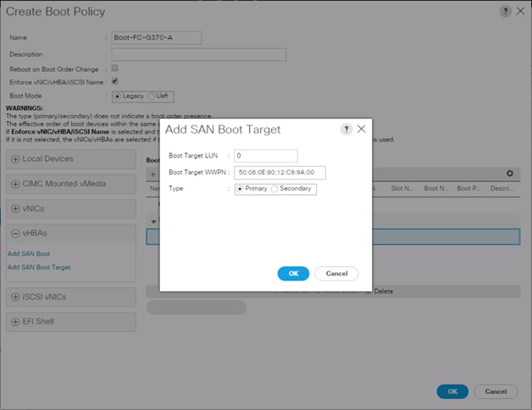
Task: Select the Secondary type radio button
Action: tap(274, 189)
